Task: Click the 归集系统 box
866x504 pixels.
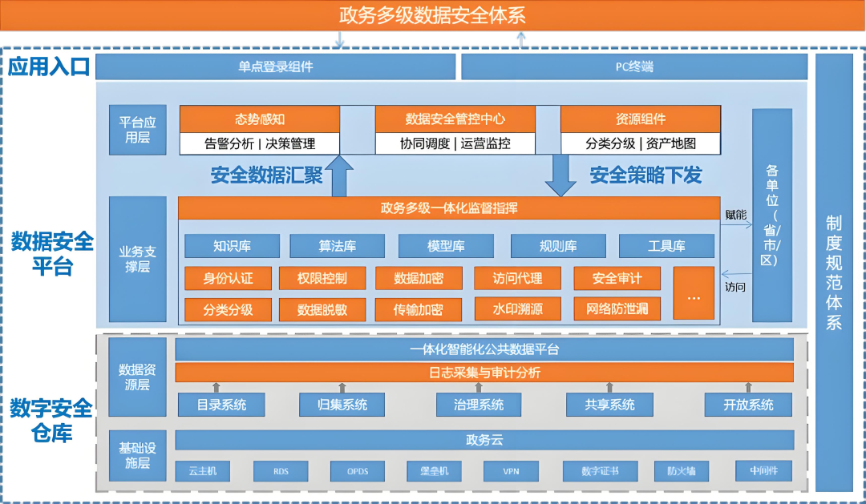Action: (342, 405)
